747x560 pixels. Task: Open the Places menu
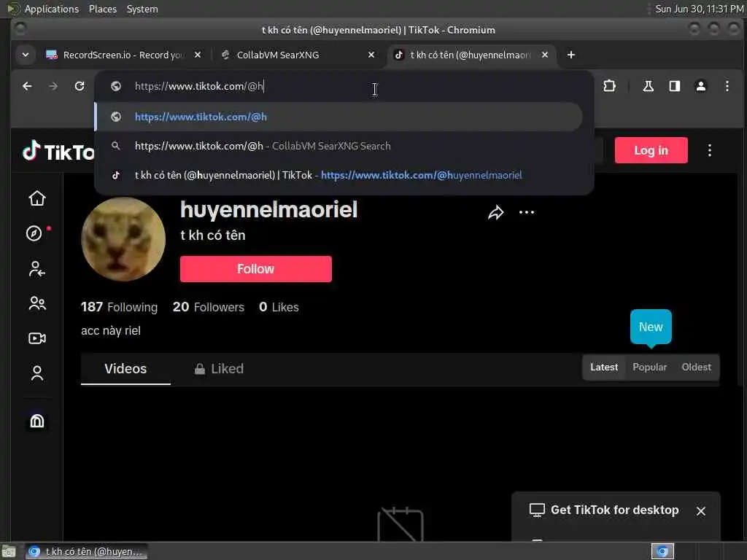click(102, 9)
